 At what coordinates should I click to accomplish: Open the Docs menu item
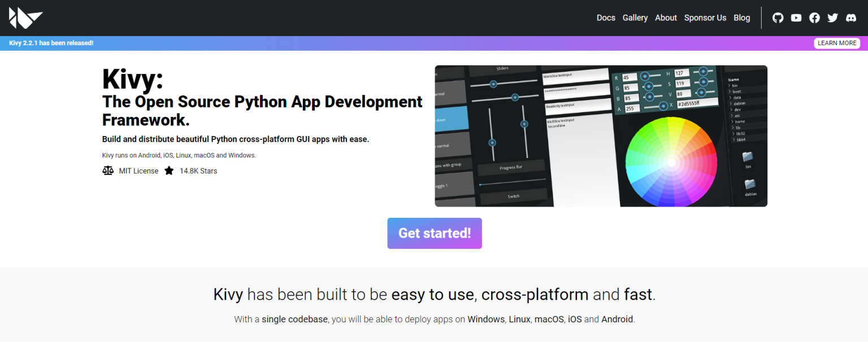click(606, 18)
